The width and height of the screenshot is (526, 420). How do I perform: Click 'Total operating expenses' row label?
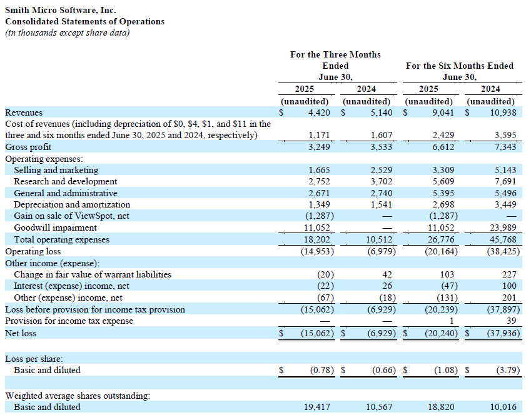click(62, 240)
